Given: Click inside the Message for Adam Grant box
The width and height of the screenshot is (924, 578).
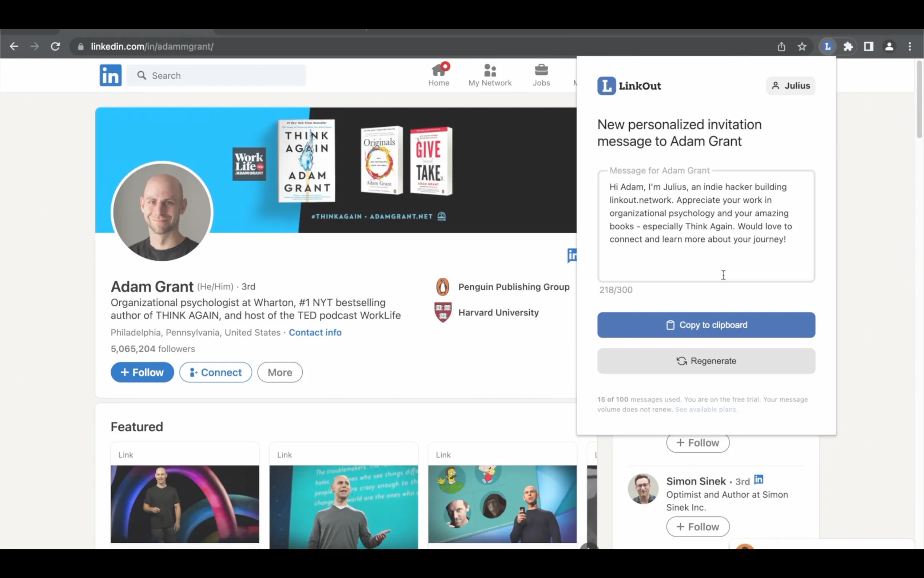Looking at the screenshot, I should point(706,226).
